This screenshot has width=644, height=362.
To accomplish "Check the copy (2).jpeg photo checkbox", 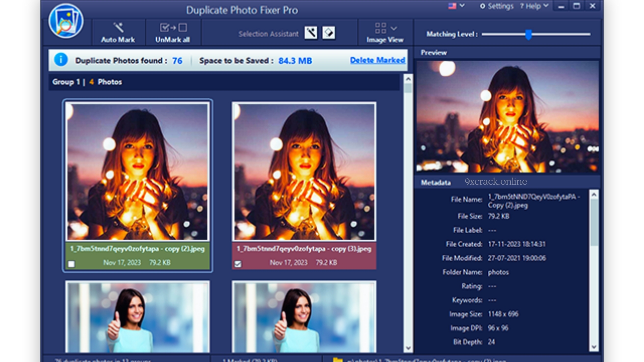I will (71, 264).
